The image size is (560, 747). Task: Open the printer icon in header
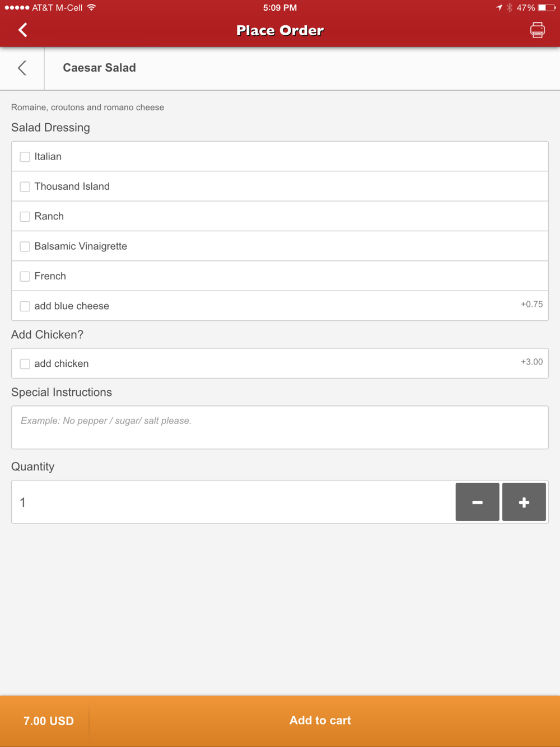[537, 30]
